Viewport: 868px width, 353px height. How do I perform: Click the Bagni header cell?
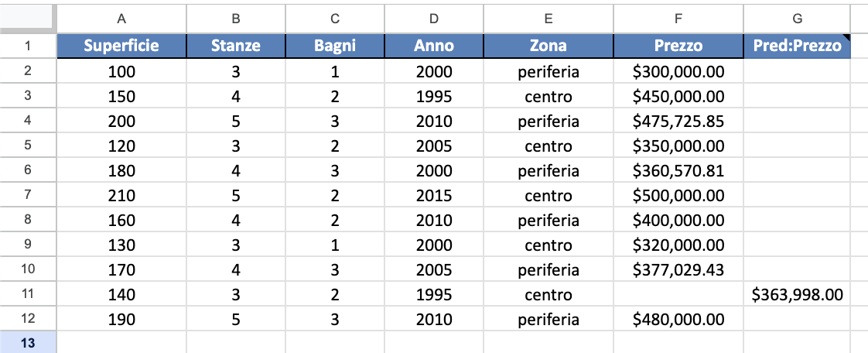tap(335, 46)
